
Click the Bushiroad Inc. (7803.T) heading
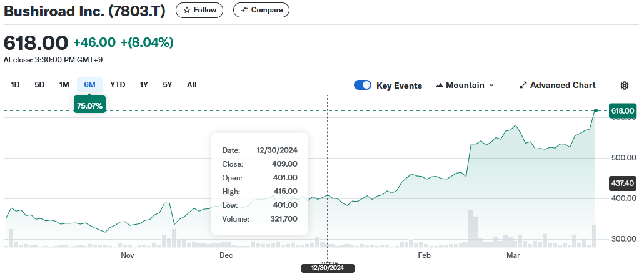point(84,11)
